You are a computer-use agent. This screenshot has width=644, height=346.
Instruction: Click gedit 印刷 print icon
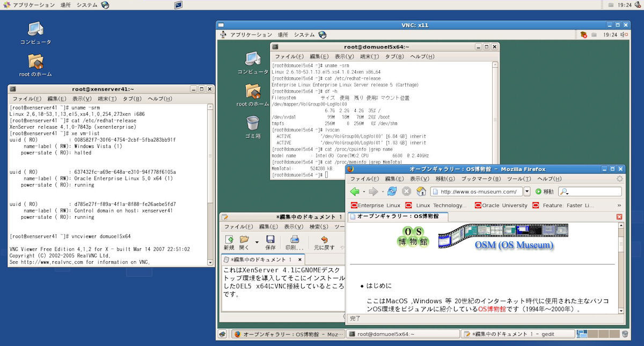(295, 243)
